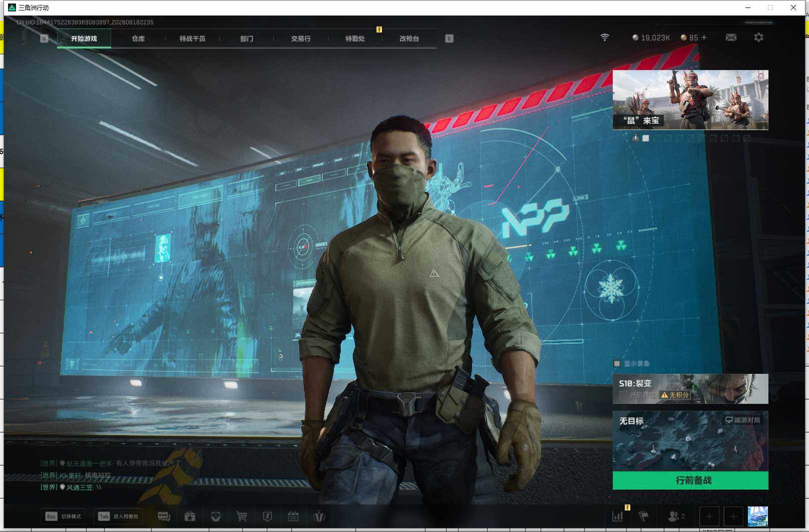The height and width of the screenshot is (532, 809).
Task: Select the 开始游戏 tab
Action: (84, 39)
